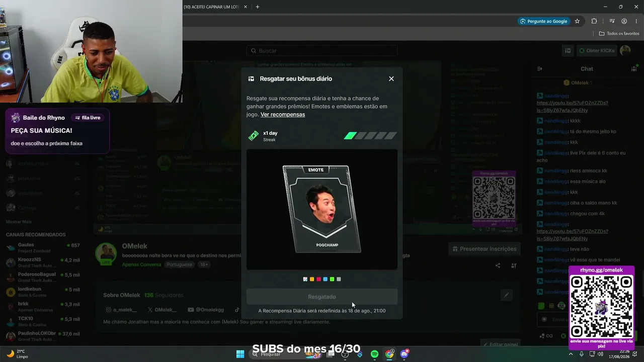Click the Portuguese language tag

tap(180, 264)
